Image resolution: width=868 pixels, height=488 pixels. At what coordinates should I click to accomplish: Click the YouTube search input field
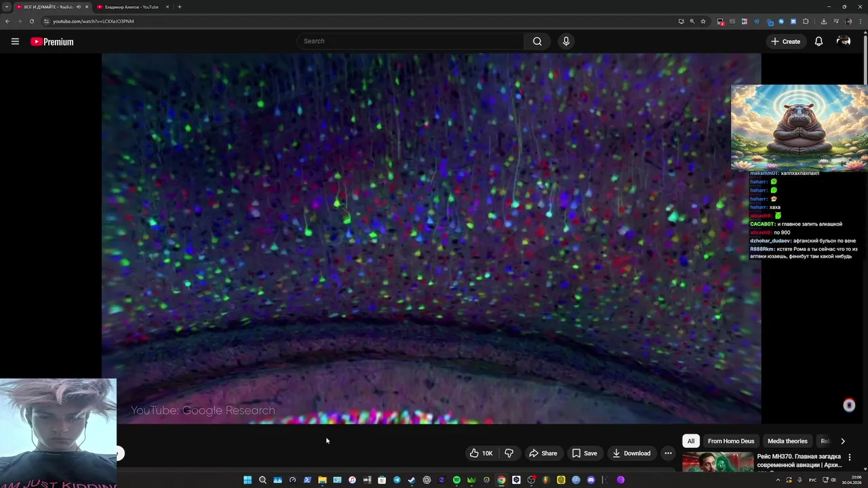(410, 41)
